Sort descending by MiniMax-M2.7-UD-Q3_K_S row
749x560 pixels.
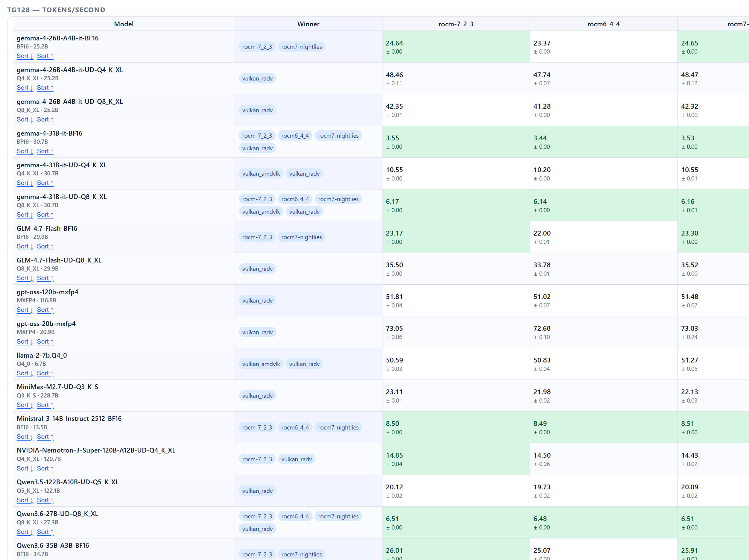pyautogui.click(x=25, y=405)
